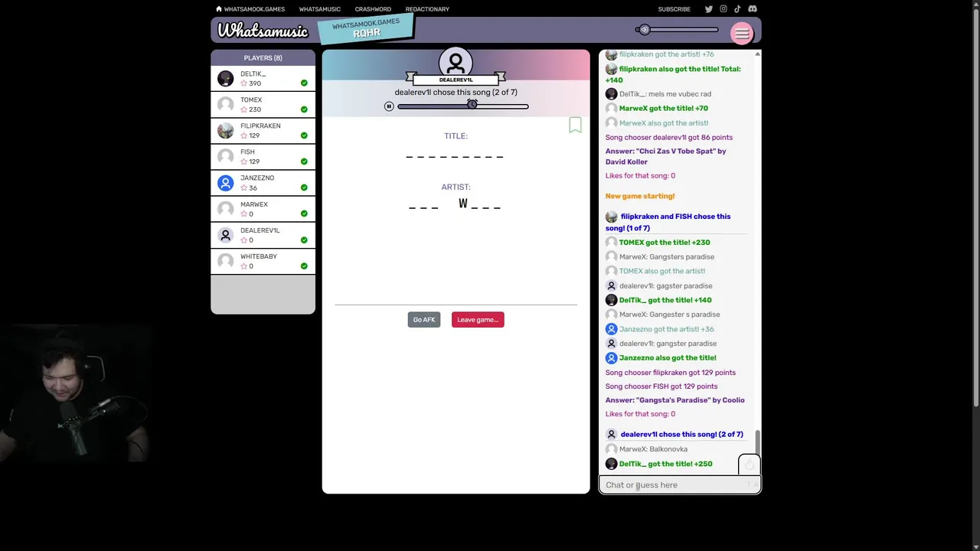Click the song chooser avatar above DEALEREV1L banner
Screen dimensions: 980x551
coord(456,62)
